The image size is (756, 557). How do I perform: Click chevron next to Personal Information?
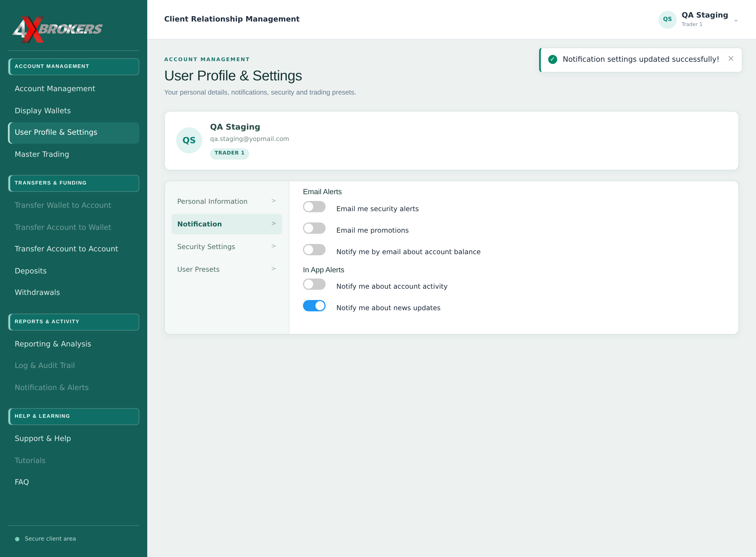point(274,201)
